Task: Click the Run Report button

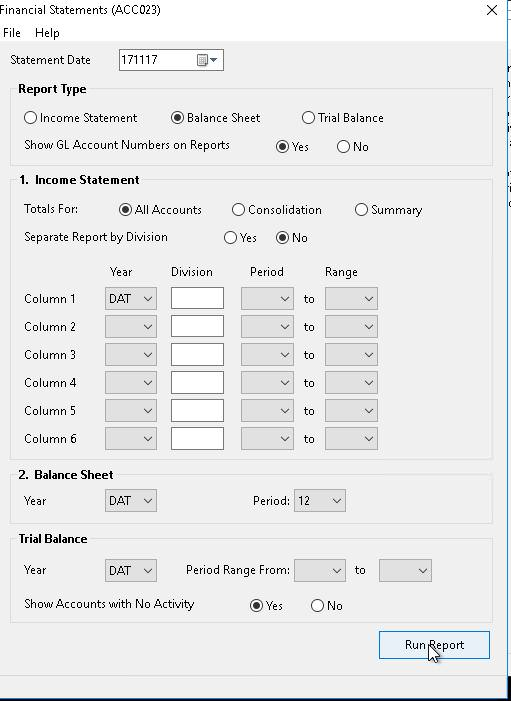Action: click(x=434, y=645)
